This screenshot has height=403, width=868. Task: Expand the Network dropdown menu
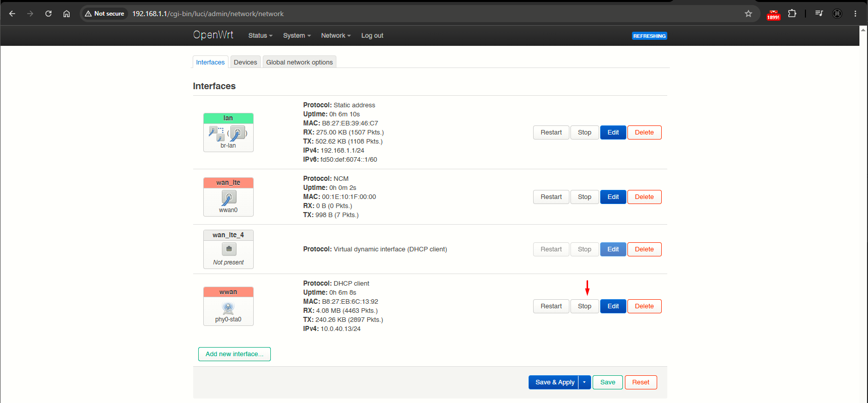point(336,36)
